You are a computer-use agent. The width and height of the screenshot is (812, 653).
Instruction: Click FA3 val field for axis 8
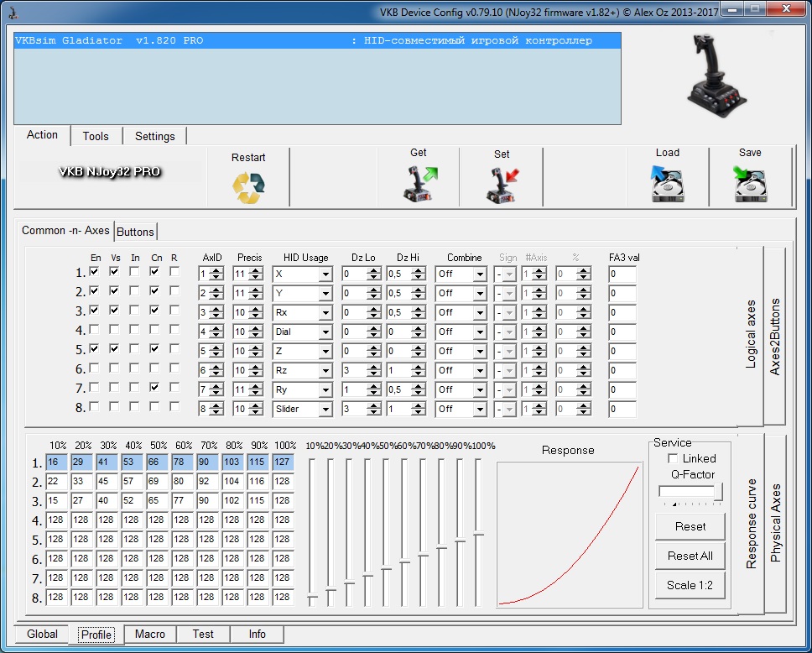[x=622, y=409]
